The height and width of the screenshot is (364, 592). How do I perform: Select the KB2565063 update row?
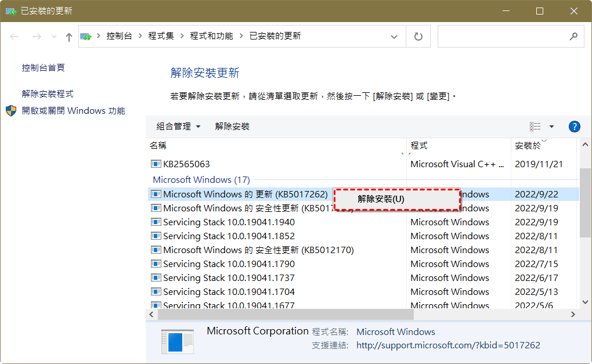[362, 164]
